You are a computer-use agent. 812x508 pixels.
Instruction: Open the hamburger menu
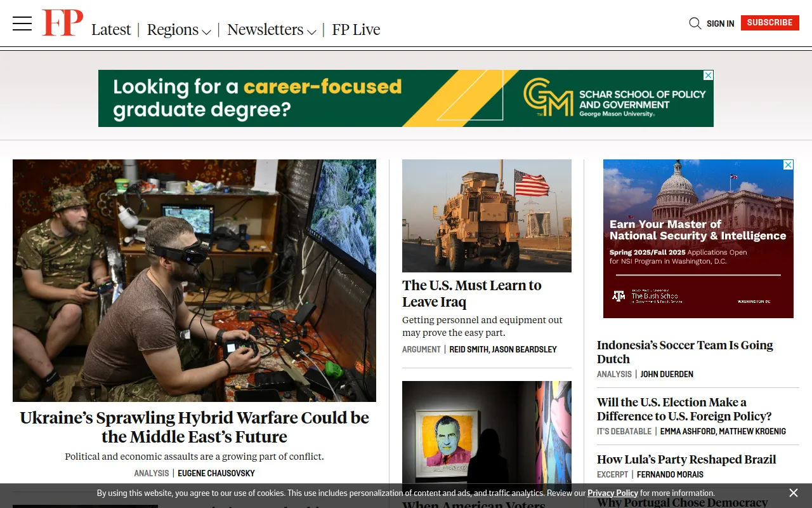coord(22,24)
